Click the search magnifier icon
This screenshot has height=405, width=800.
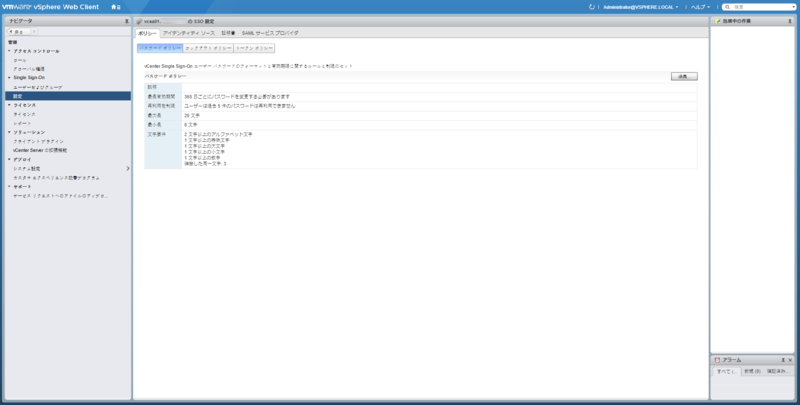728,7
